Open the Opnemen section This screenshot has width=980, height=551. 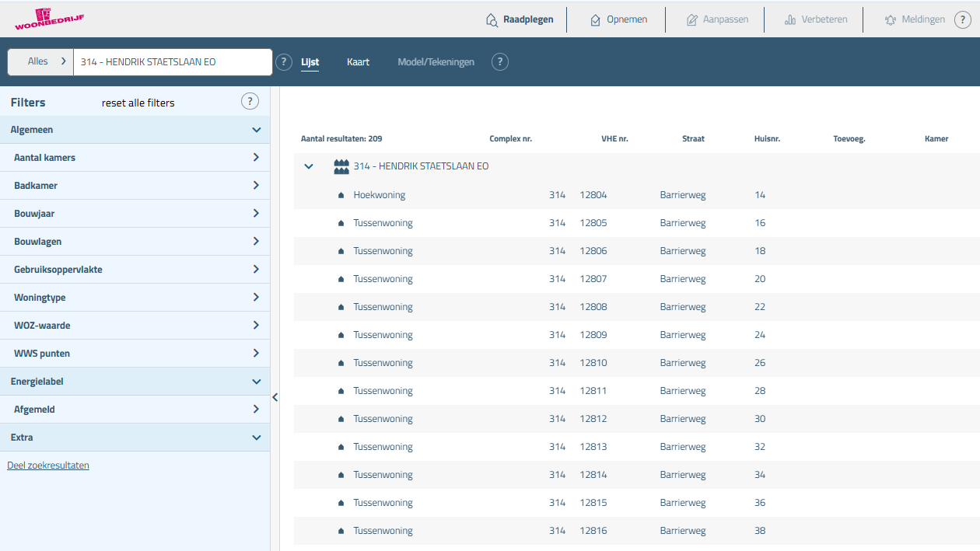coord(618,19)
